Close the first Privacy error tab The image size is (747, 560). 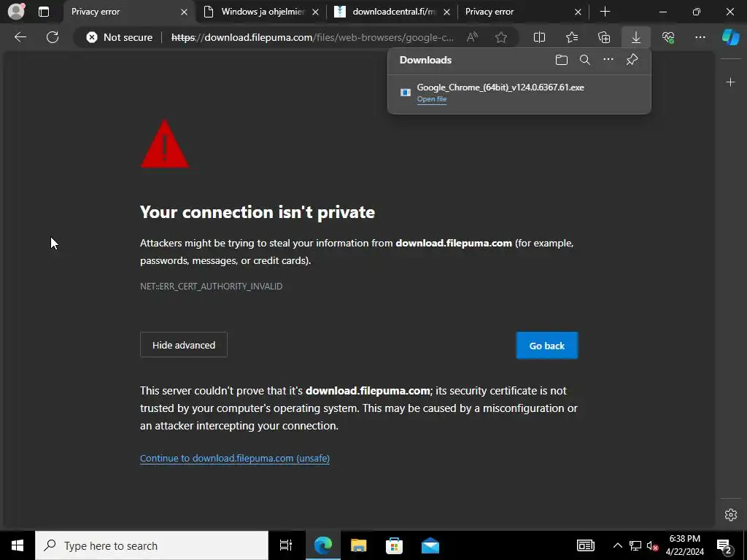pyautogui.click(x=185, y=12)
